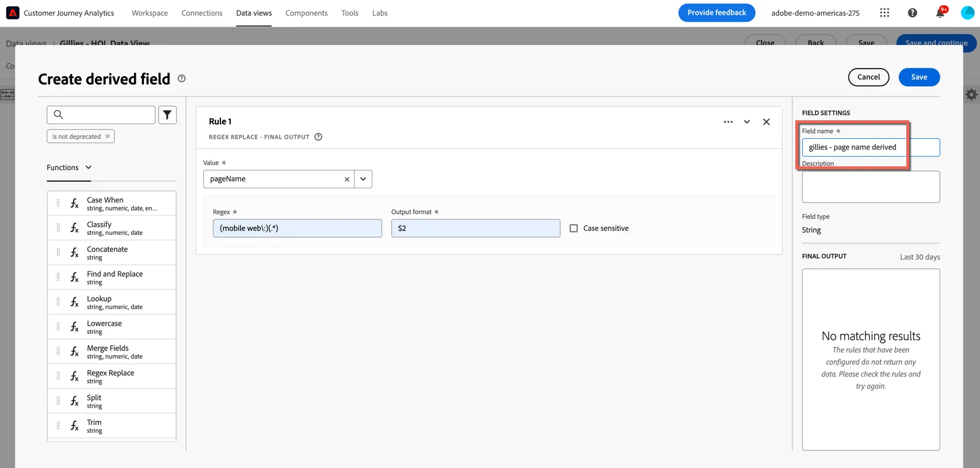Select the Merge Fields function row
Viewport: 980px width, 468px height.
click(112, 352)
